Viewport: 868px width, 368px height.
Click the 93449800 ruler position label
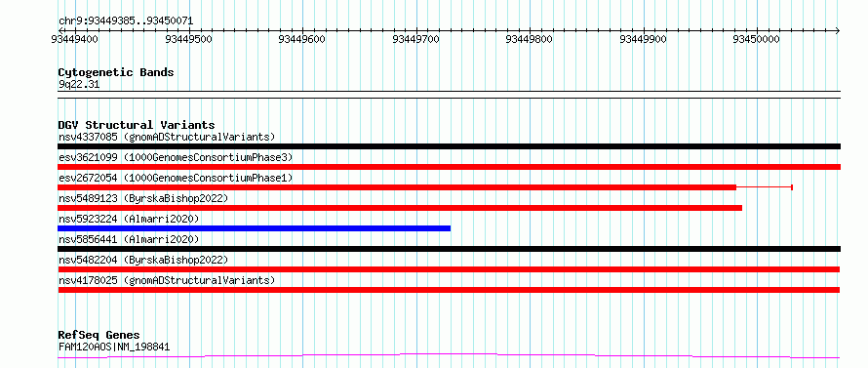531,39
